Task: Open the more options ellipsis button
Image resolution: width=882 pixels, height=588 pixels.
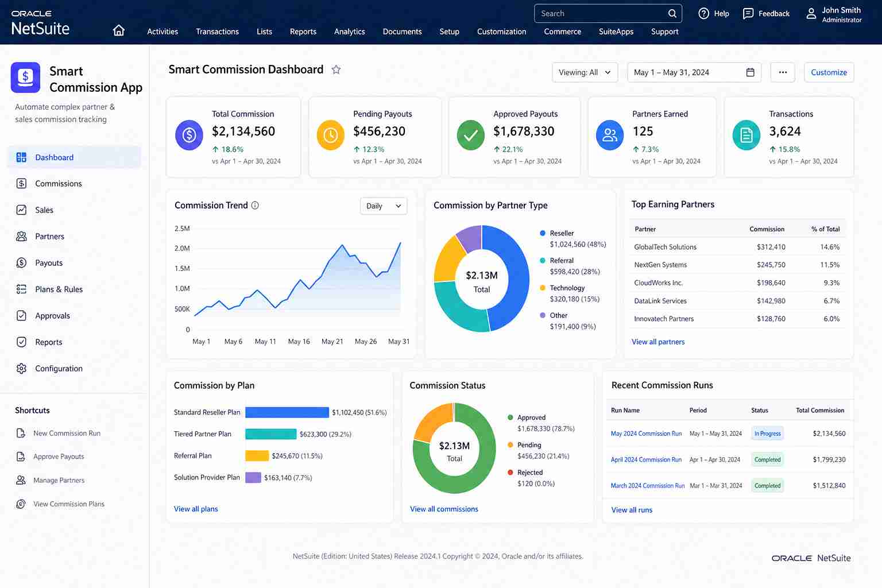Action: (783, 72)
